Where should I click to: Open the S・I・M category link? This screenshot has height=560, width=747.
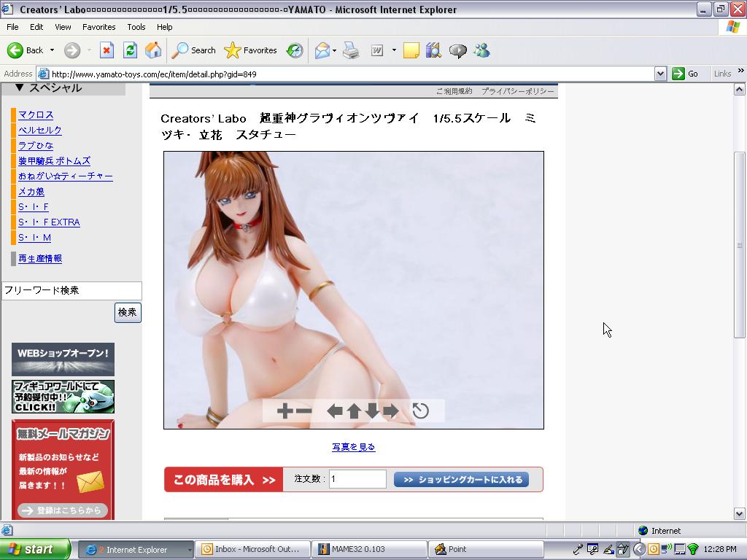point(34,238)
